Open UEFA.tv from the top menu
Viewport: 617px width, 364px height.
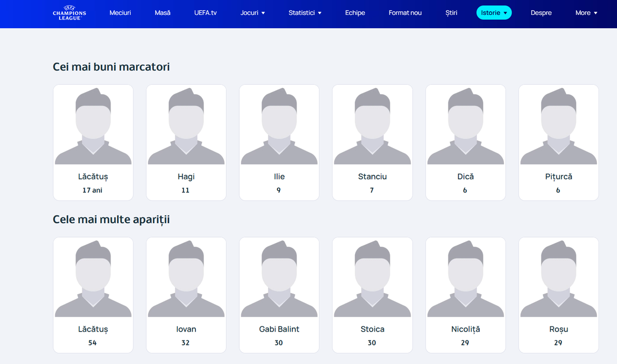click(206, 12)
